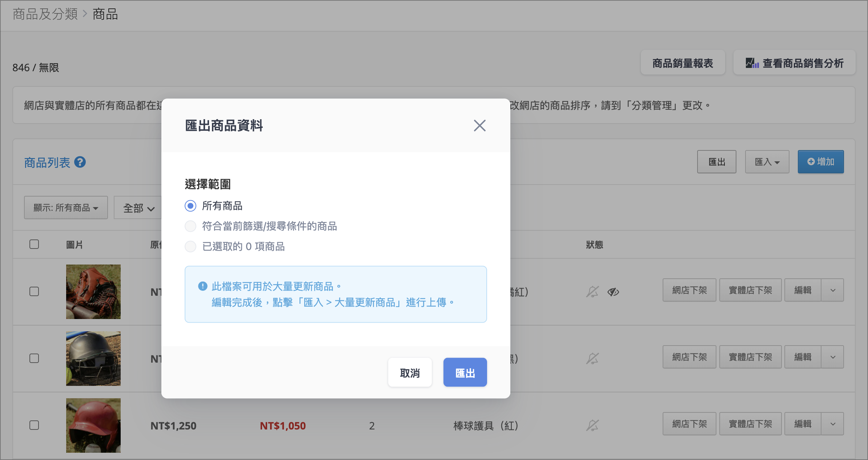Screen dimensions: 868x460
Task: Click 編輯 in the glove row
Action: tap(803, 290)
